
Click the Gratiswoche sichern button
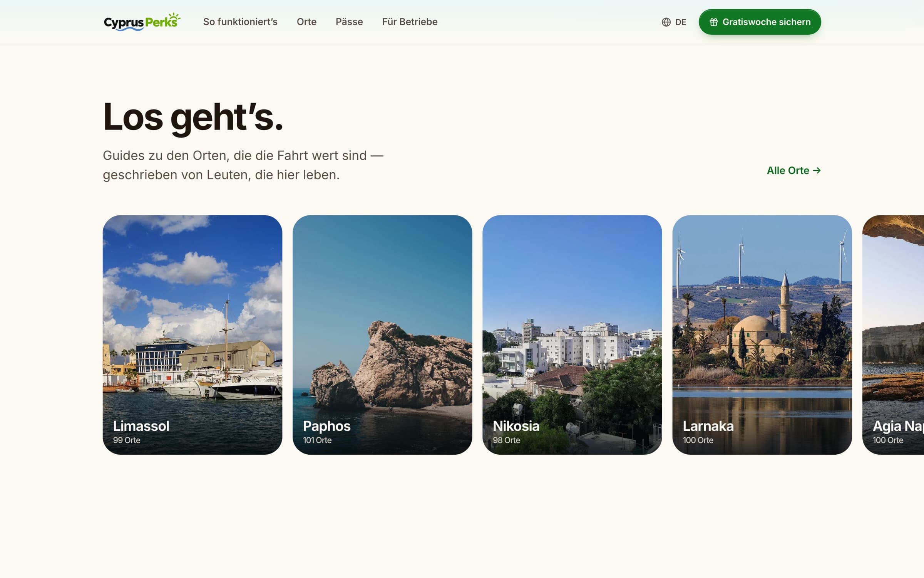760,22
